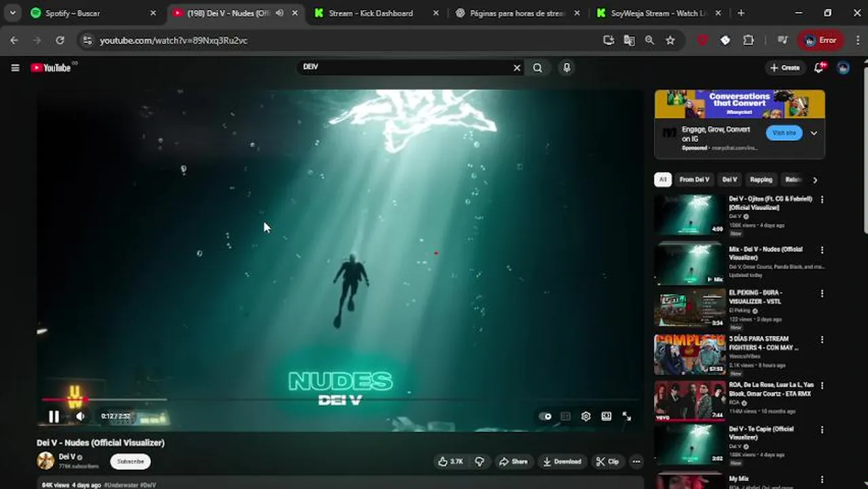Screen dimensions: 868x489
Task: Open options for EL PEKING - DURA video
Action: (822, 293)
